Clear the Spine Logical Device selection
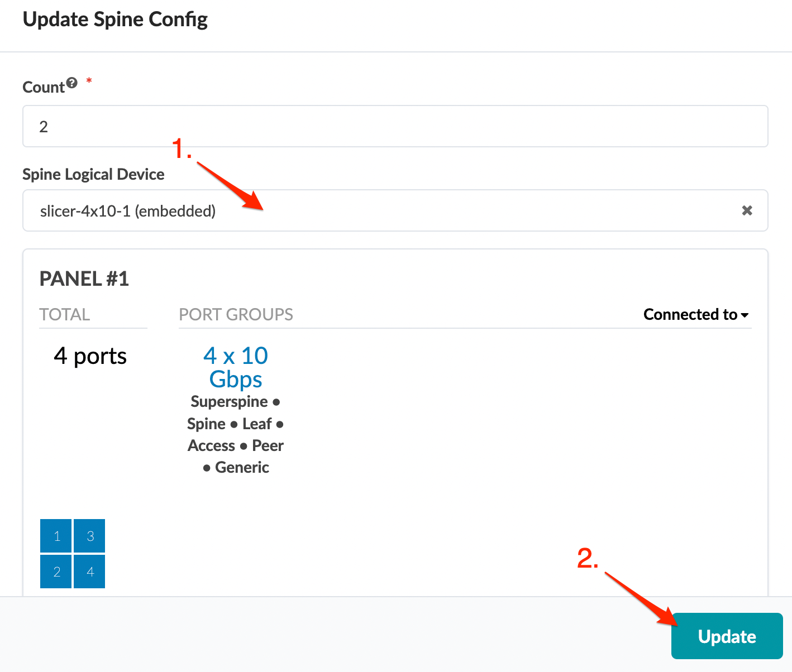 tap(747, 210)
